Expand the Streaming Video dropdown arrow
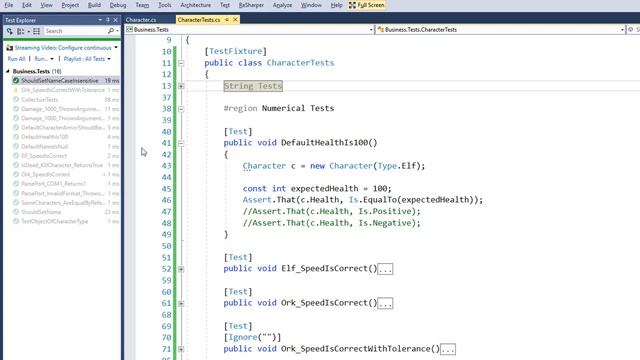 [116, 48]
